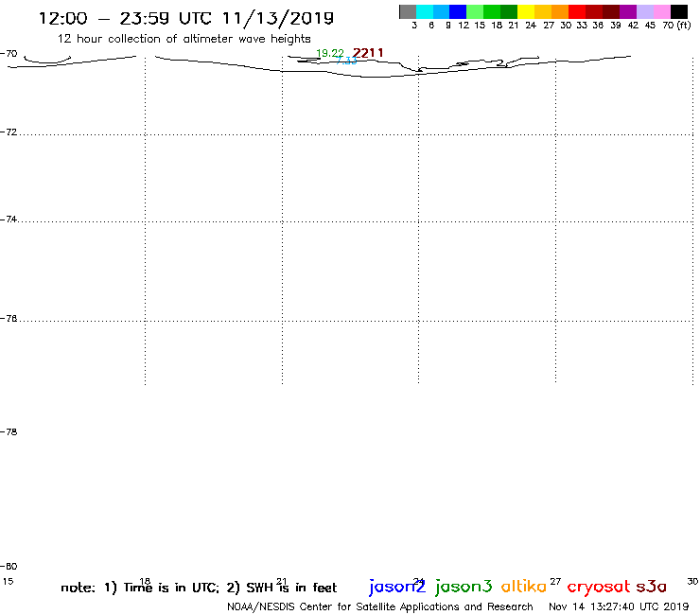
Task: Select the 's3a' satellite legend label
Action: (651, 587)
